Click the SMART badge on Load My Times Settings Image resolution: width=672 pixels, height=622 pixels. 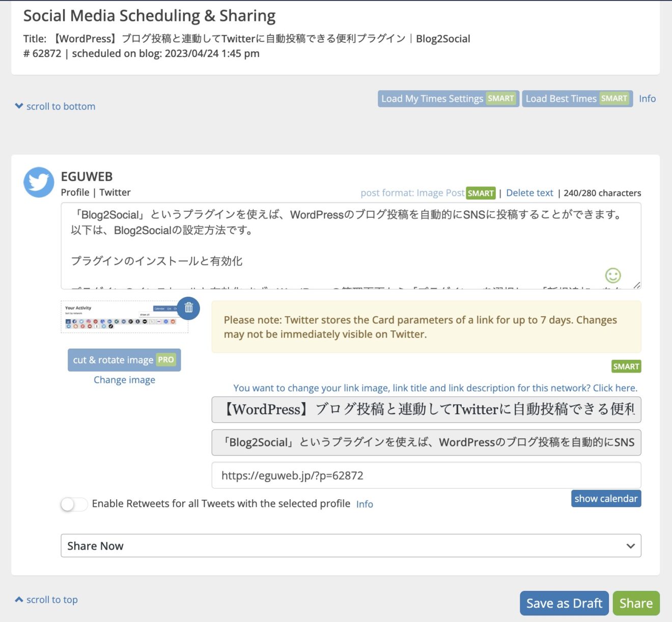[x=501, y=98]
